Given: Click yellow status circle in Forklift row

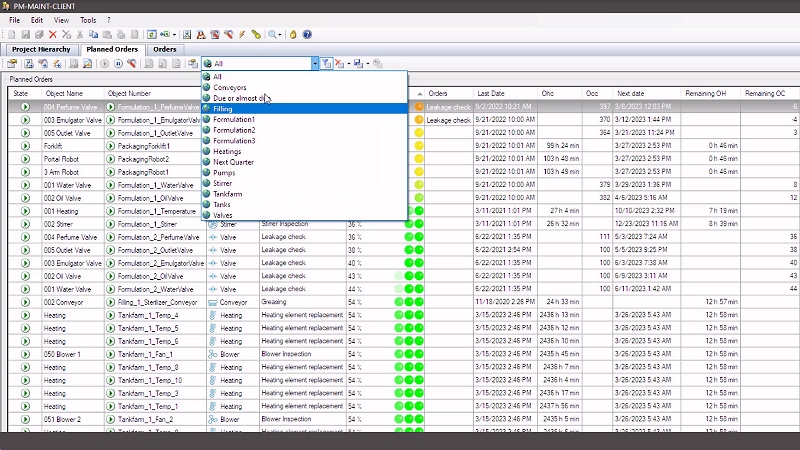Looking at the screenshot, I should pyautogui.click(x=419, y=146).
